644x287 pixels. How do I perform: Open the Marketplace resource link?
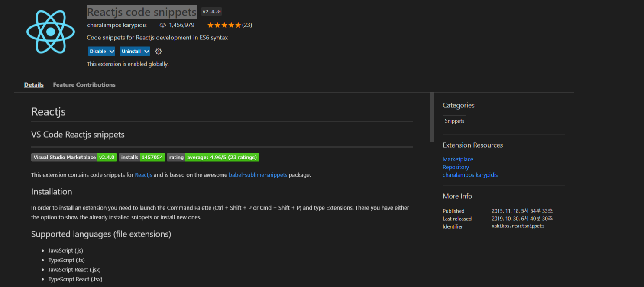458,159
